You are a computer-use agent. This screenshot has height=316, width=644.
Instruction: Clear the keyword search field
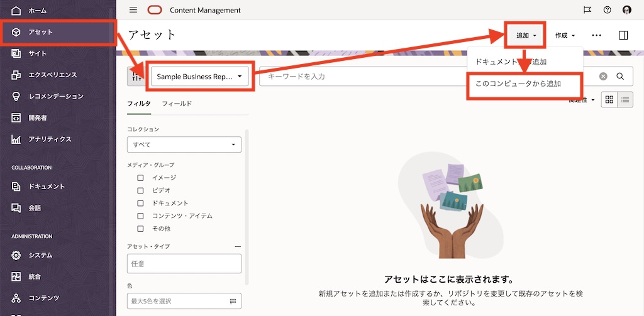click(x=603, y=77)
